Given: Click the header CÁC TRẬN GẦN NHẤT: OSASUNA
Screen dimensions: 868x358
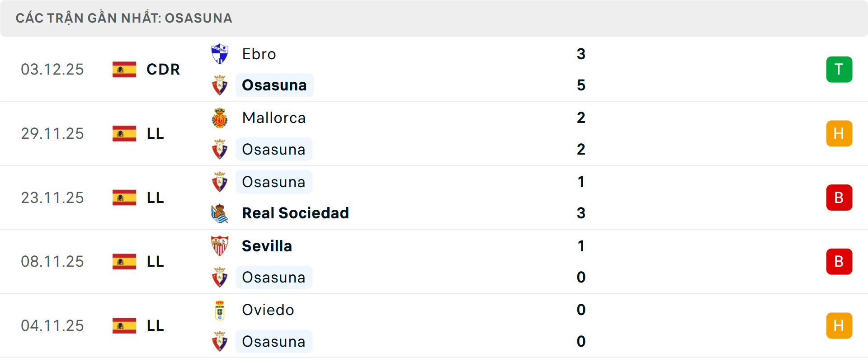Looking at the screenshot, I should [124, 18].
